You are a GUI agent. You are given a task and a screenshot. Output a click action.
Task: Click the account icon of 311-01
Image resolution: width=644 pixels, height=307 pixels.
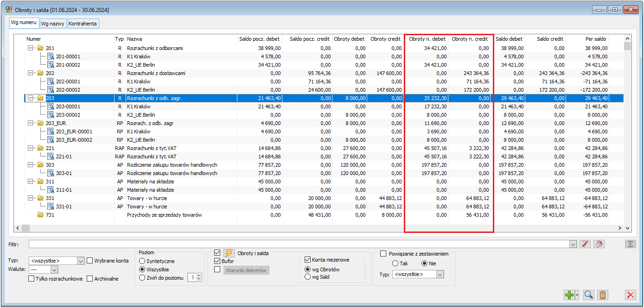pyautogui.click(x=51, y=190)
